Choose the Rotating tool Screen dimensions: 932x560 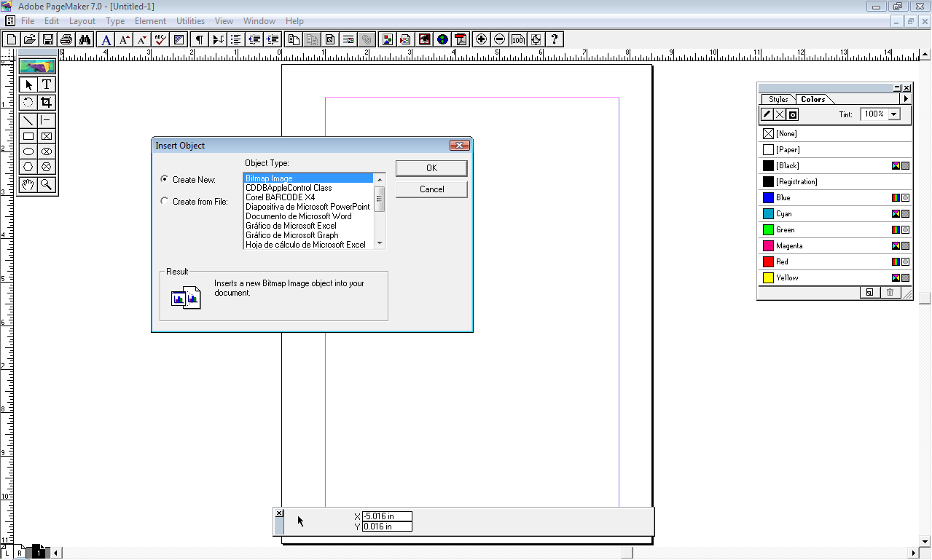coord(28,103)
